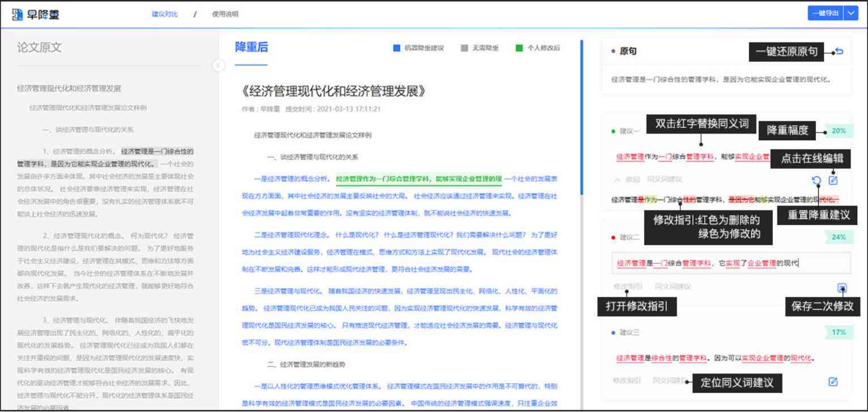This screenshot has width=868, height=412.
Task: Click 作者：早降重 text
Action: (260, 109)
